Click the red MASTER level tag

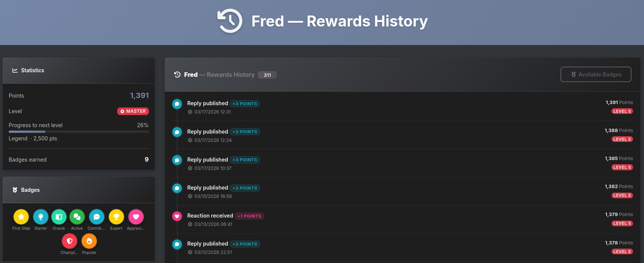coord(133,111)
